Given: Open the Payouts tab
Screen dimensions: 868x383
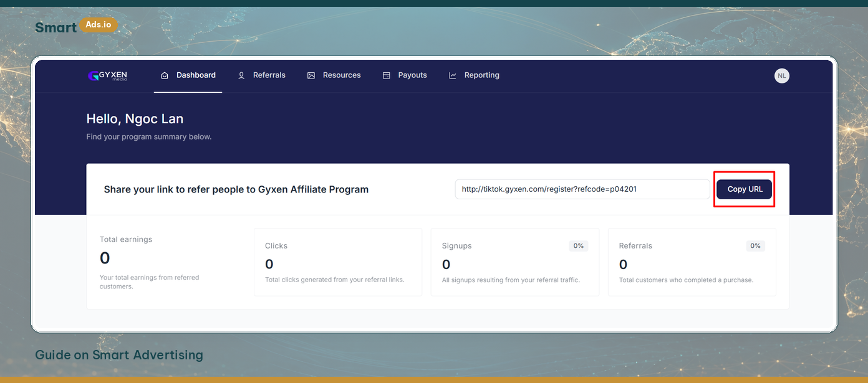Looking at the screenshot, I should [x=405, y=75].
